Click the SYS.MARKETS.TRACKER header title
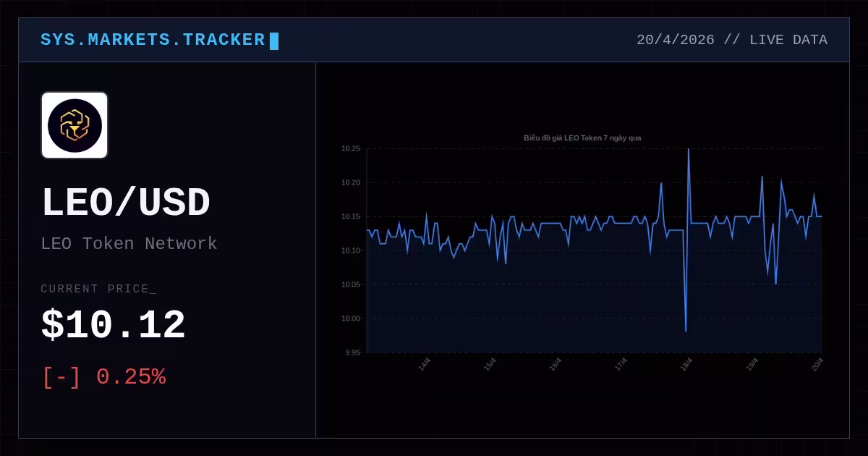This screenshot has height=456, width=868. 153,40
